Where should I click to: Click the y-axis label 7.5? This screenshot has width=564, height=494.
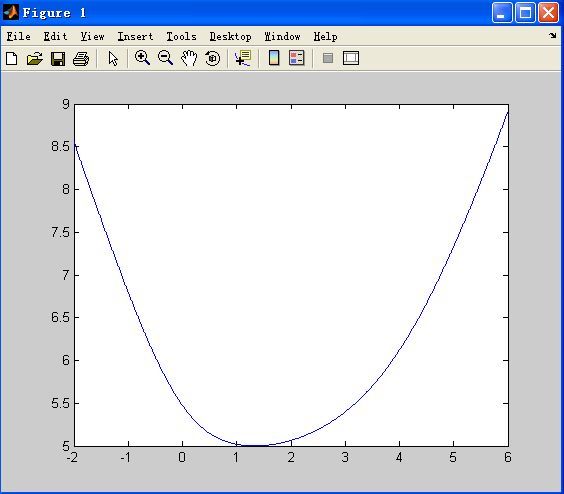click(x=60, y=232)
